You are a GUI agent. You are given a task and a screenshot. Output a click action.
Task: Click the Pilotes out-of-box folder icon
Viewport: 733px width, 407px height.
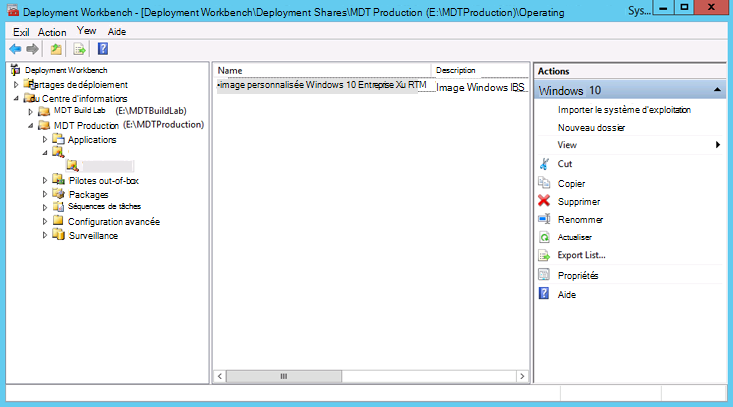(58, 179)
